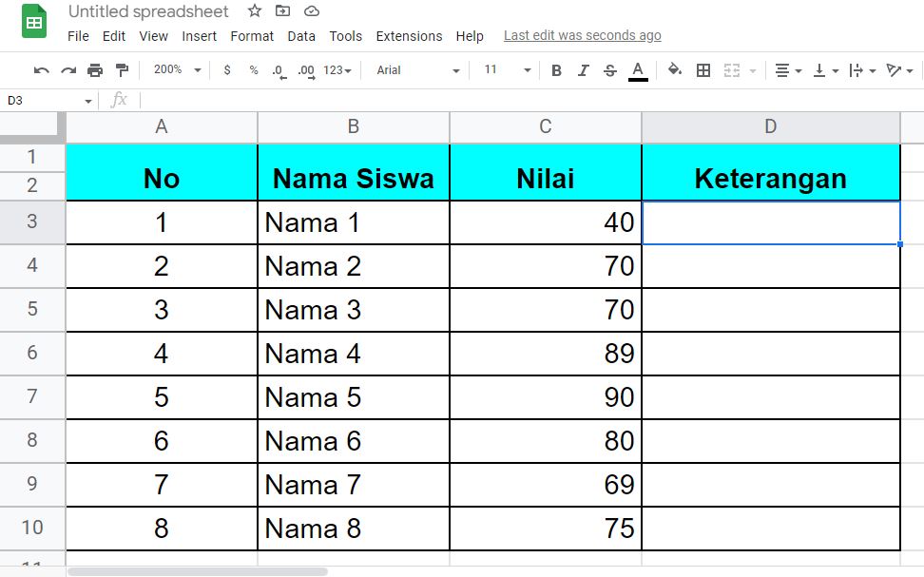924x577 pixels.
Task: Format as percent
Action: click(254, 70)
